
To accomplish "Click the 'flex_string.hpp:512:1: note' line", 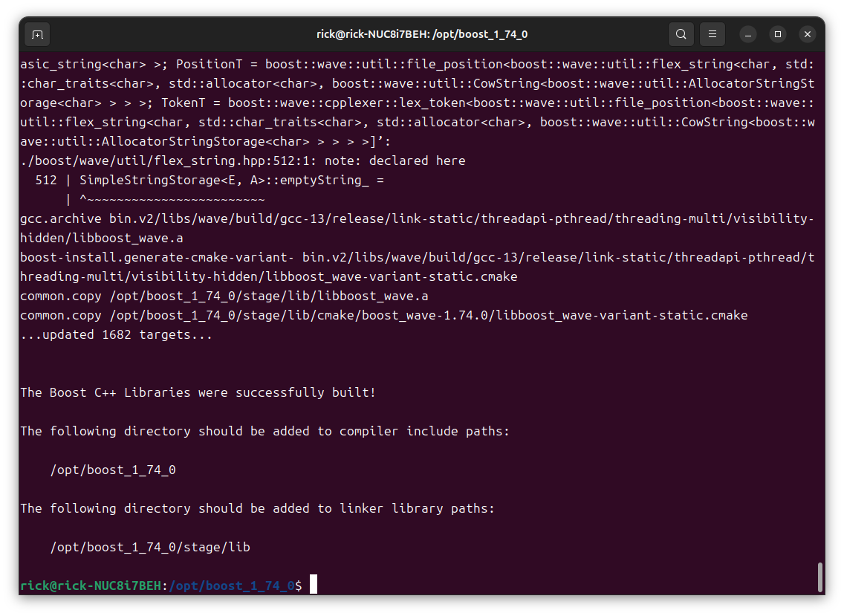I will click(x=243, y=161).
